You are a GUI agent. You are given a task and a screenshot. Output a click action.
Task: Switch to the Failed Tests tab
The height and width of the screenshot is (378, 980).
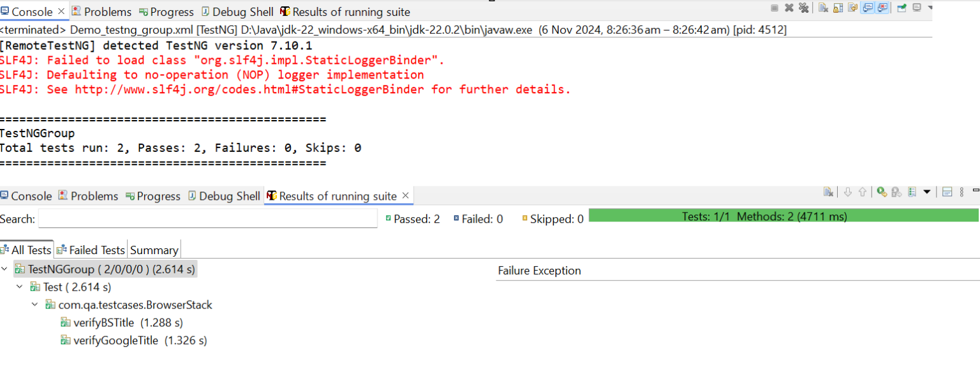click(91, 250)
